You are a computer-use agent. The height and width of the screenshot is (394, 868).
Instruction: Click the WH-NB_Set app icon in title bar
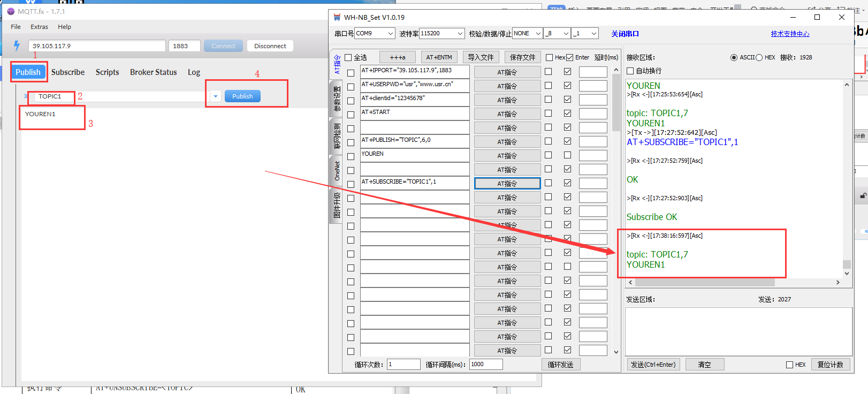click(337, 17)
